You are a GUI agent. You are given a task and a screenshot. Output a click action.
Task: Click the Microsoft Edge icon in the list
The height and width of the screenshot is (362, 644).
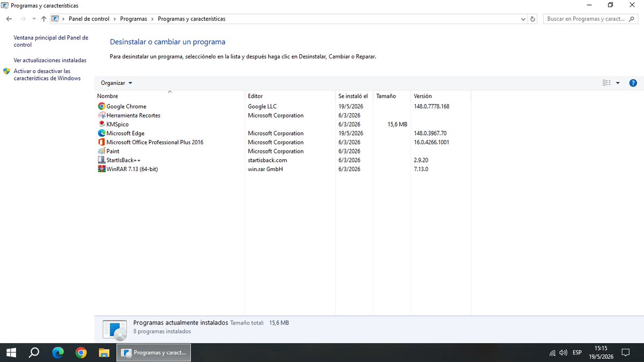pos(102,133)
